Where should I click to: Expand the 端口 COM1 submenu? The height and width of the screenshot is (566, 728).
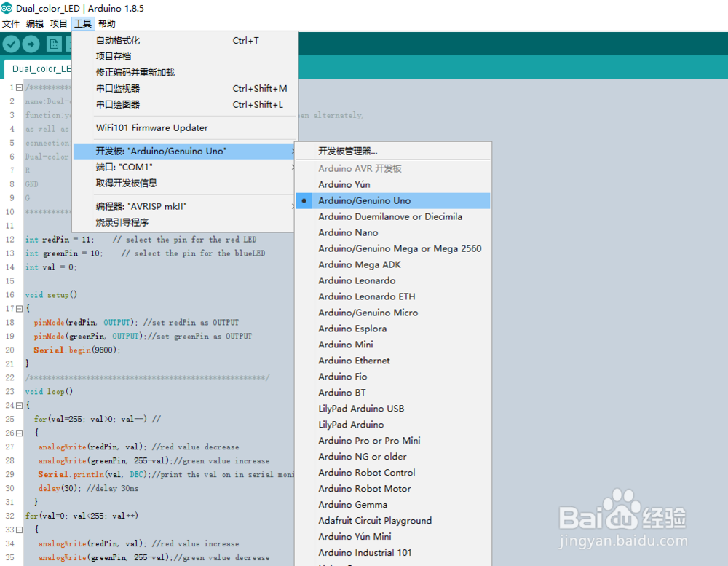click(184, 167)
